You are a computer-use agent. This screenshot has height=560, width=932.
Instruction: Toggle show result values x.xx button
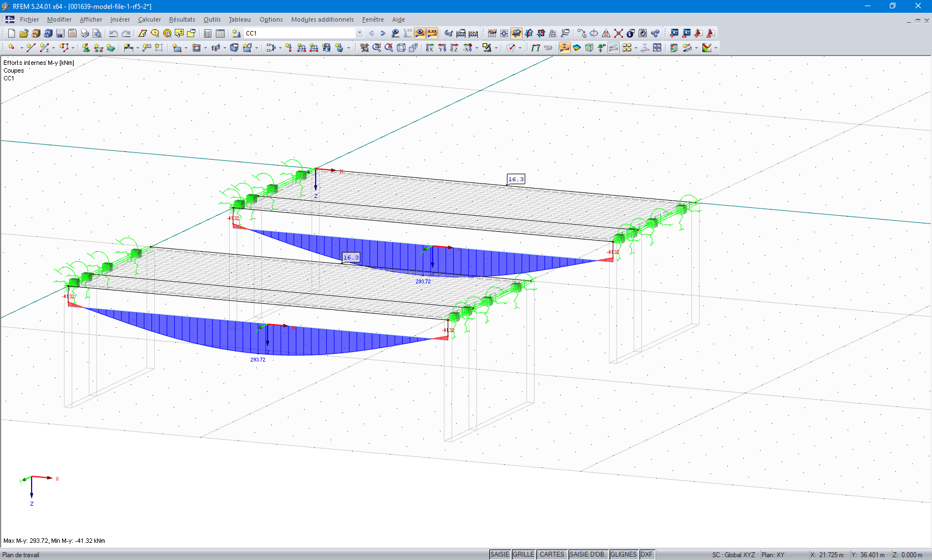click(x=432, y=33)
